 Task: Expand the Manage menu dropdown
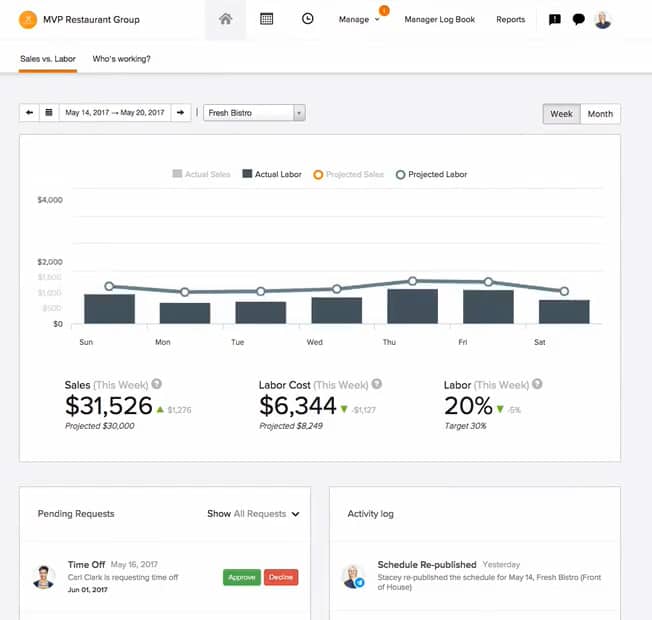point(359,20)
